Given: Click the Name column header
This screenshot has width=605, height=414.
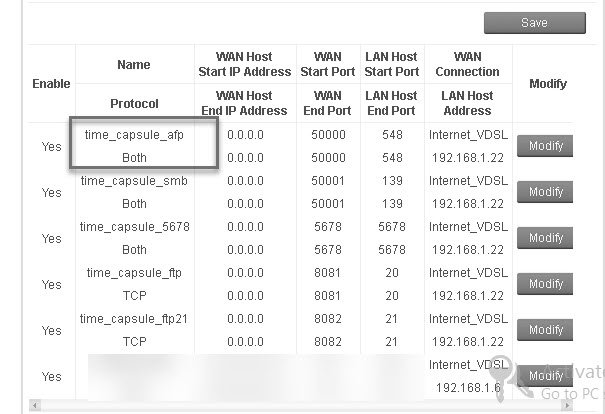Looking at the screenshot, I should pyautogui.click(x=134, y=64).
